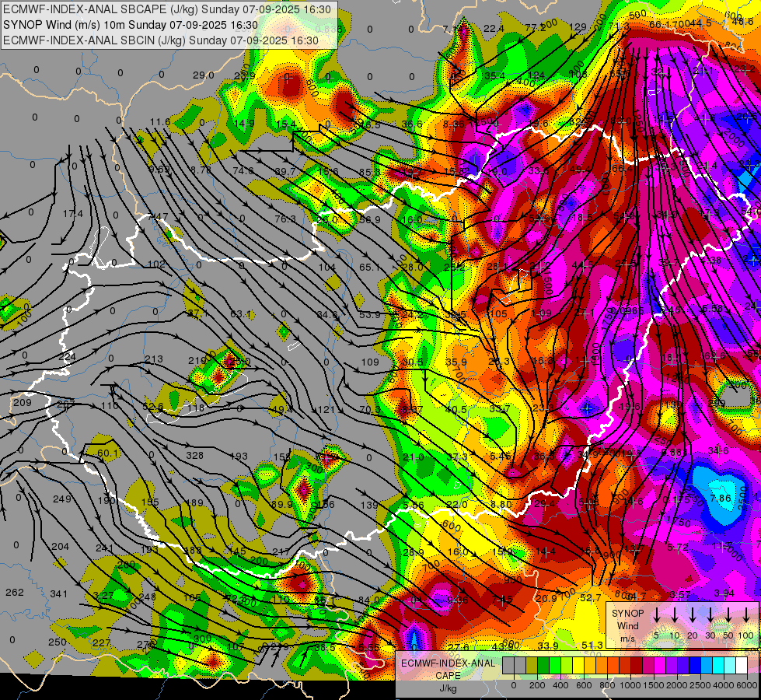Click the 5 m/s wind arrow in legend
The height and width of the screenshot is (700, 761).
[x=656, y=615]
